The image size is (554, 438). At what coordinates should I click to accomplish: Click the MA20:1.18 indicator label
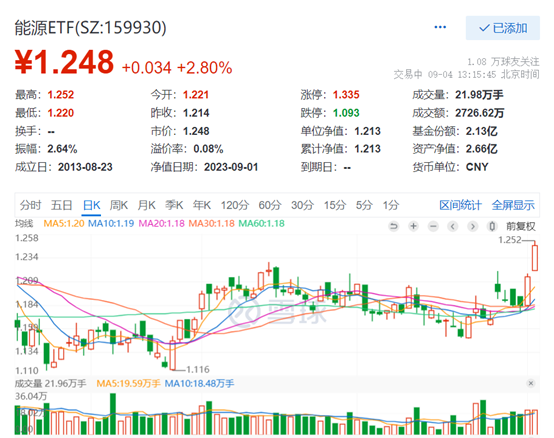coord(161,223)
